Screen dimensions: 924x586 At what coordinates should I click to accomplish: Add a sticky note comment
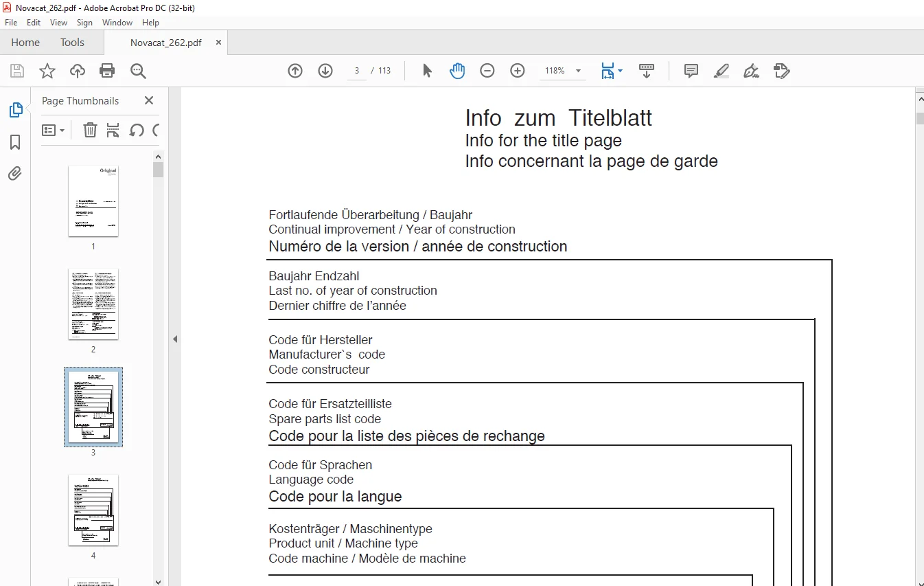pyautogui.click(x=691, y=71)
